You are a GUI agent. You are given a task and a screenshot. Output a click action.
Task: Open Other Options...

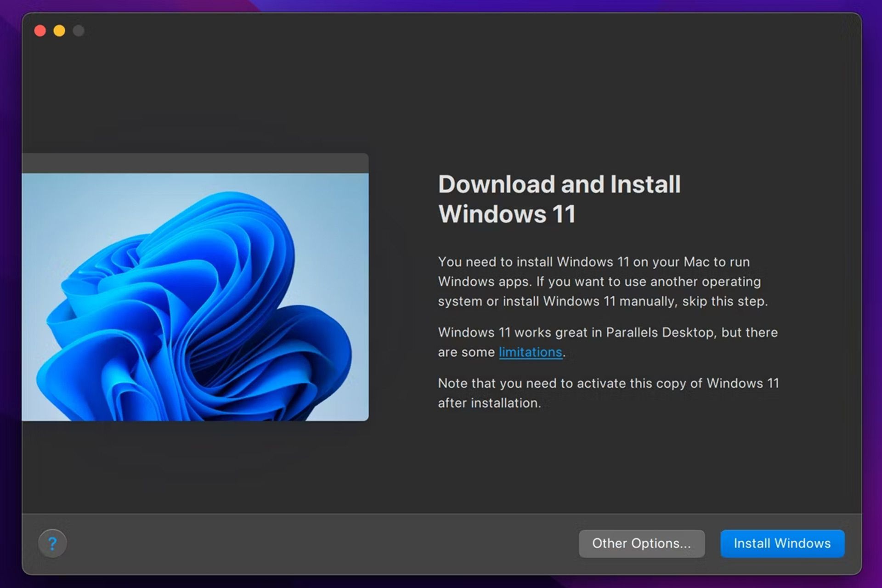click(641, 543)
